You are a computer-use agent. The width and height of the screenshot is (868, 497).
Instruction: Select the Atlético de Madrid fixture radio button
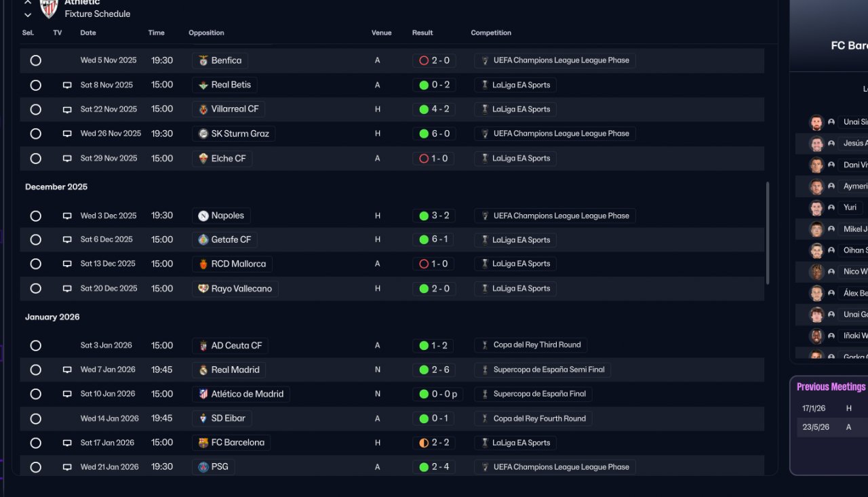[x=36, y=394]
